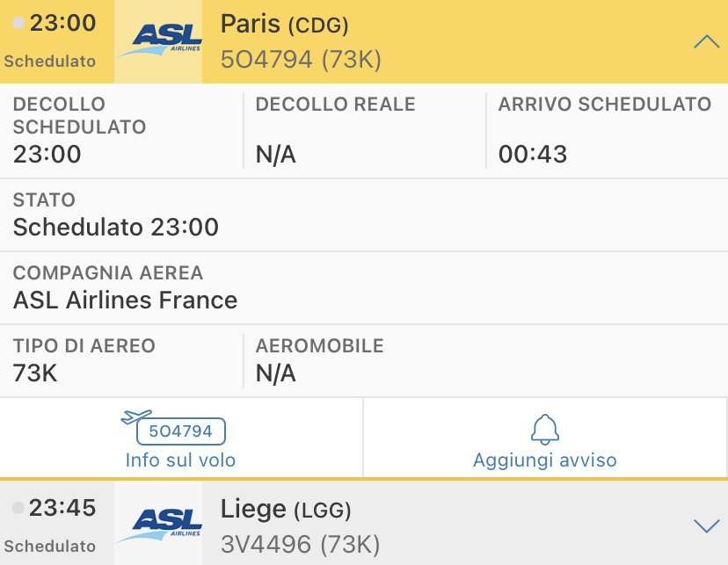The image size is (728, 565).
Task: Click the Arrivo Schedulato 00:43 time
Action: click(x=533, y=155)
